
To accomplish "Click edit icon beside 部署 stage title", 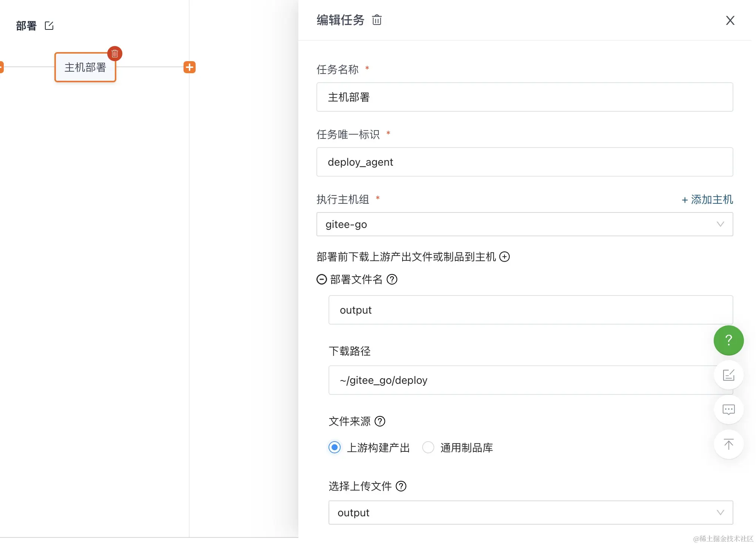I will coord(49,26).
